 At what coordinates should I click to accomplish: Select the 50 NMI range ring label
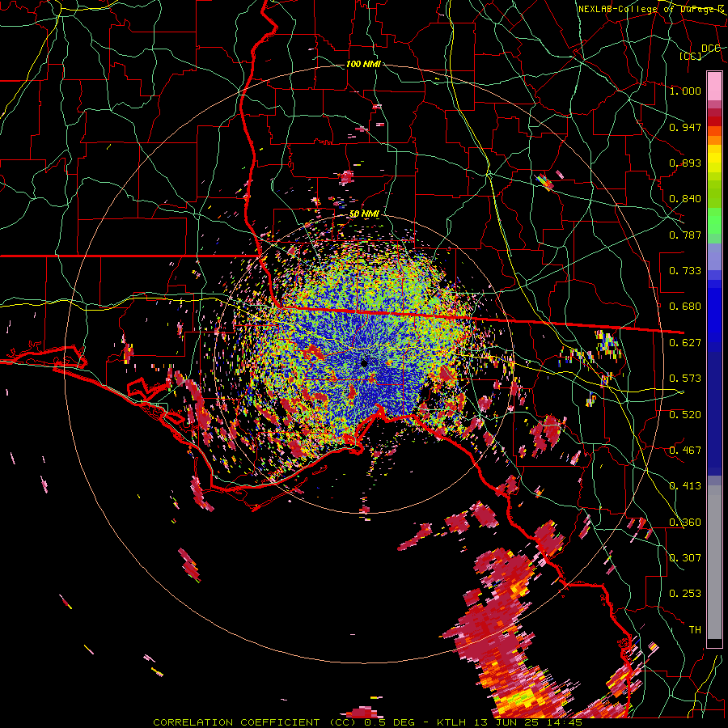364,214
